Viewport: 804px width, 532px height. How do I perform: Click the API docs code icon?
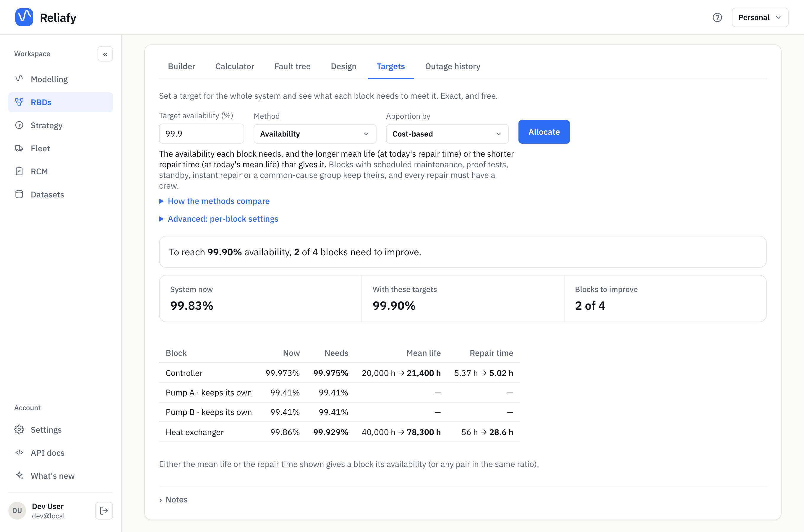(19, 452)
